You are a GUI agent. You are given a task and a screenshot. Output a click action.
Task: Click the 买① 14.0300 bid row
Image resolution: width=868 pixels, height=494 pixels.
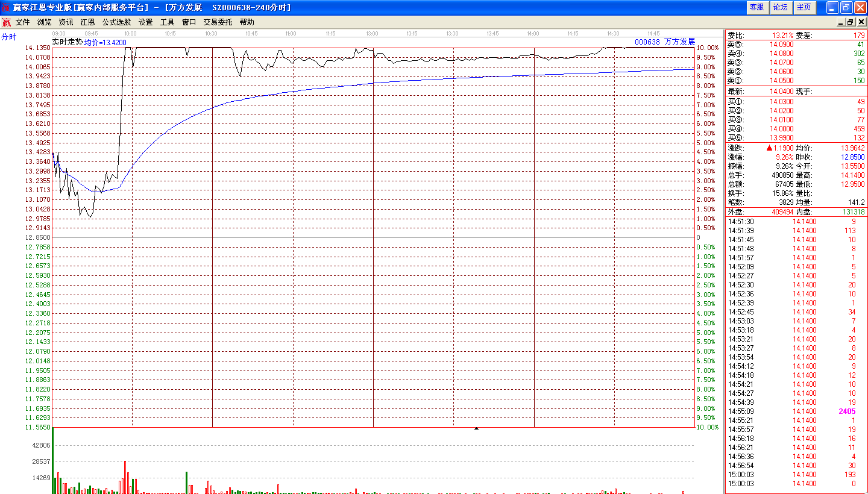click(x=796, y=102)
